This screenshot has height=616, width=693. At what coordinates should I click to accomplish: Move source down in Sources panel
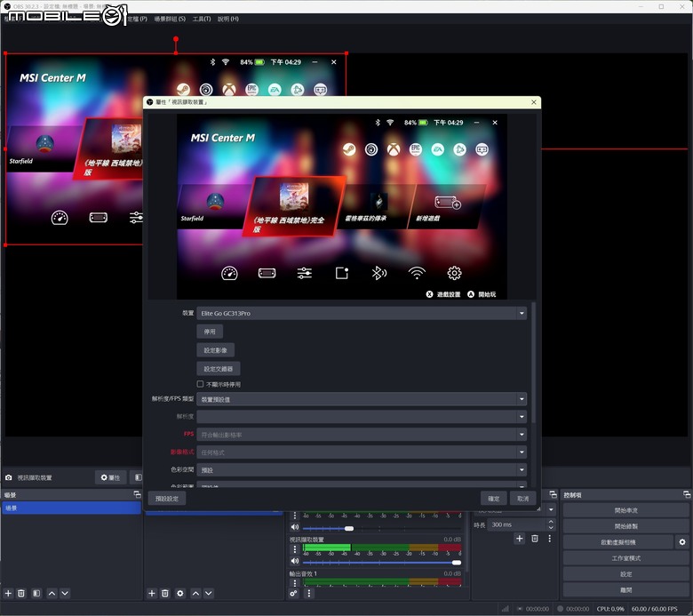tap(209, 593)
